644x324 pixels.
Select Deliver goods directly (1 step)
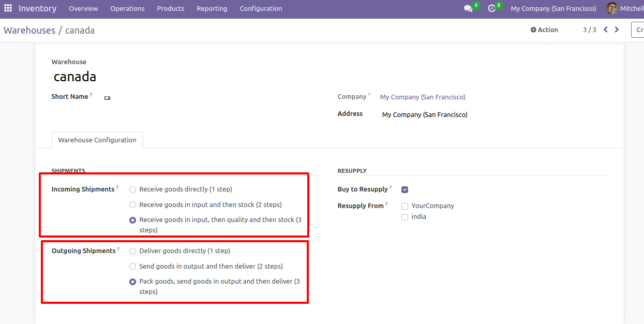pyautogui.click(x=133, y=251)
